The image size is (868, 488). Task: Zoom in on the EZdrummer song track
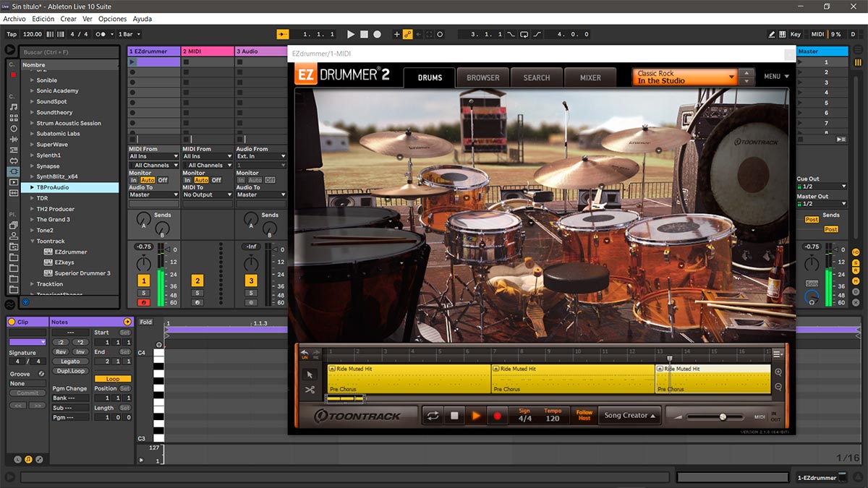778,372
